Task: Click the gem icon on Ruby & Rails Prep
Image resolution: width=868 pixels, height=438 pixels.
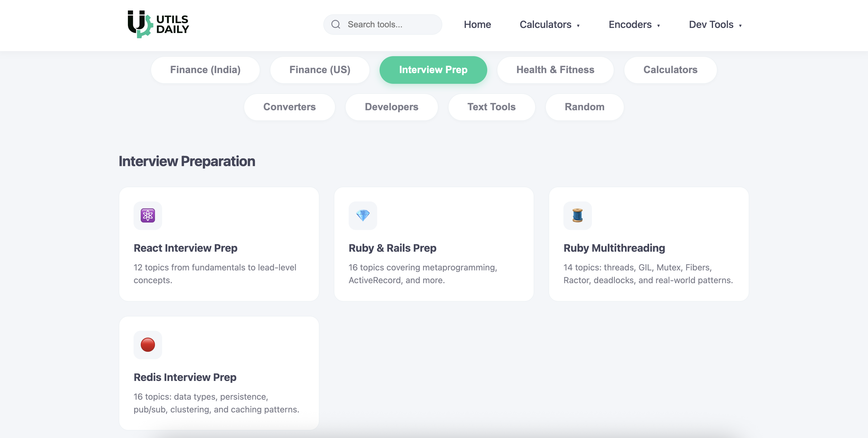Action: click(363, 216)
